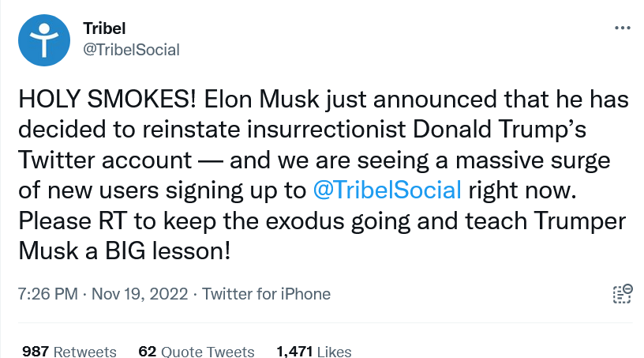This screenshot has height=358, width=644.
Task: Click the 1,471 like count number
Action: pos(294,352)
